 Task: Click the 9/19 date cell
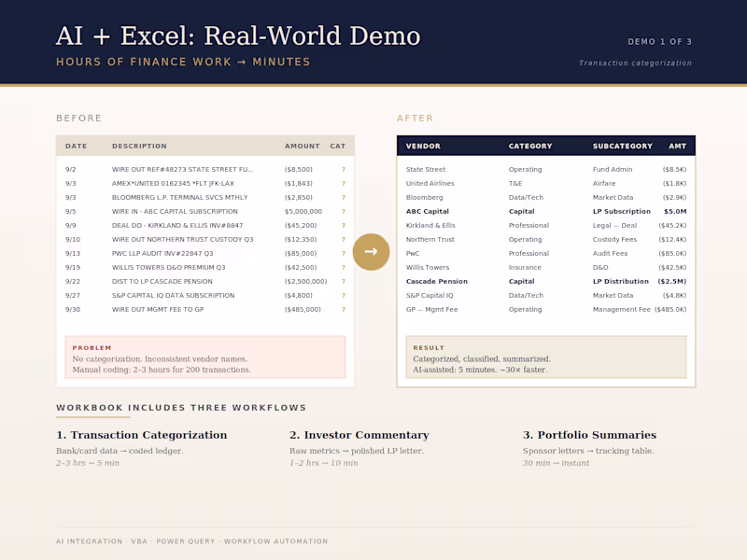click(73, 268)
